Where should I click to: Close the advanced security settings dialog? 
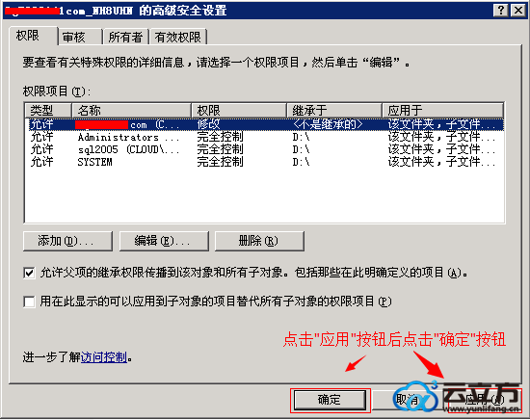tap(518, 11)
